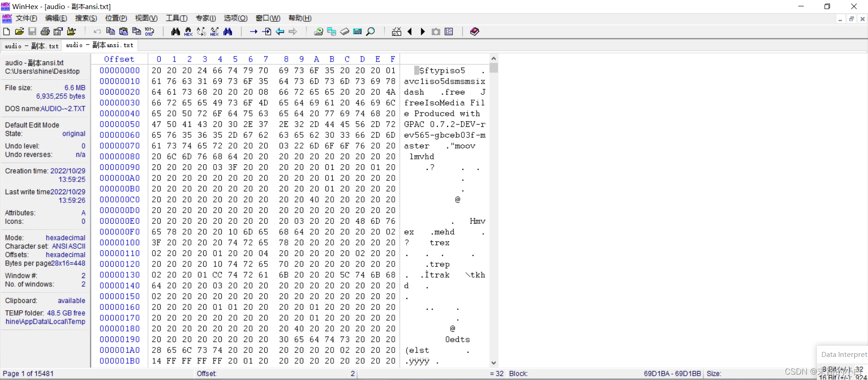Open help with the purple book icon
The height and width of the screenshot is (380, 868).
point(474,31)
